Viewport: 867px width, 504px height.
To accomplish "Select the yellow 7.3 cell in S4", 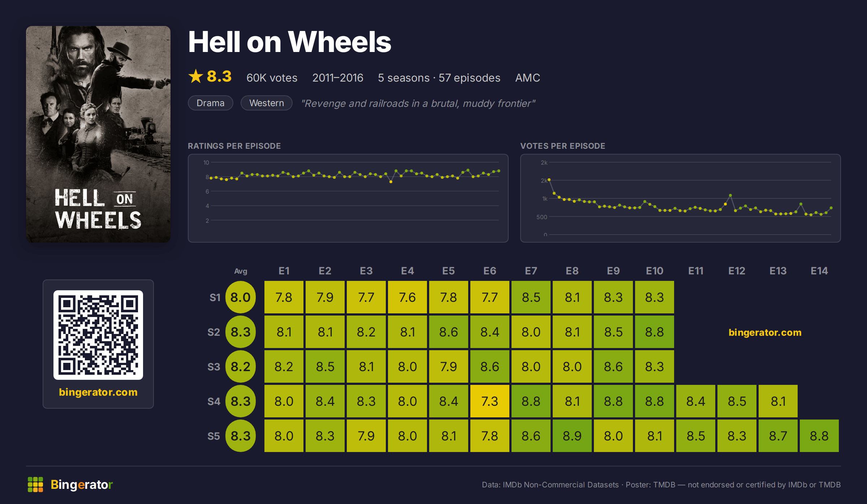I will tap(490, 401).
